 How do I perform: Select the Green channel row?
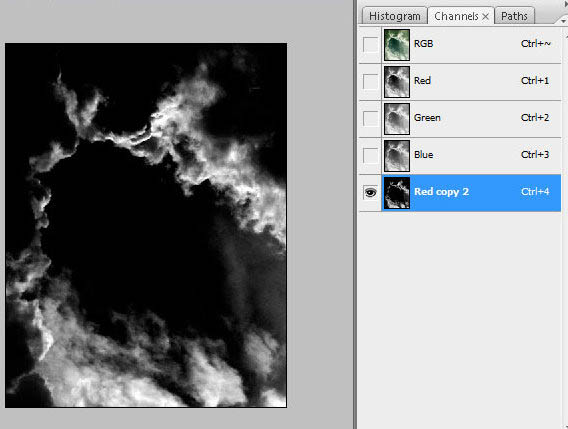point(460,119)
